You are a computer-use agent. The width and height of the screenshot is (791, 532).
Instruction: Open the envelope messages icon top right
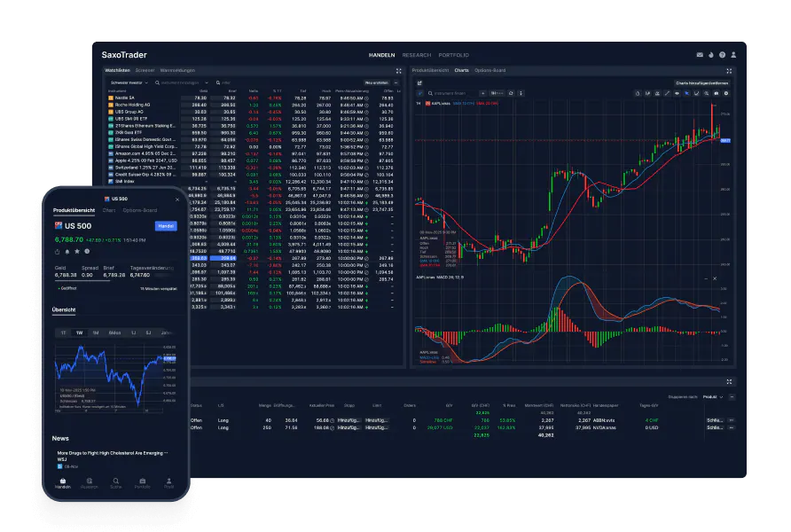point(700,55)
